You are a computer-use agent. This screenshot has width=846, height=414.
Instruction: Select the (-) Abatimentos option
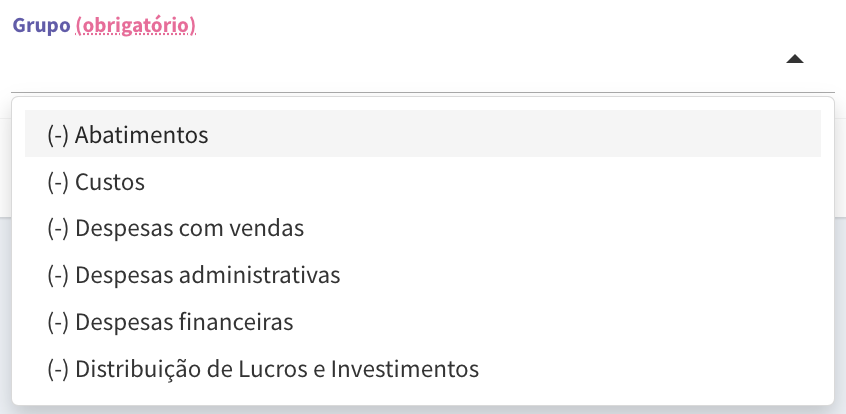(423, 134)
